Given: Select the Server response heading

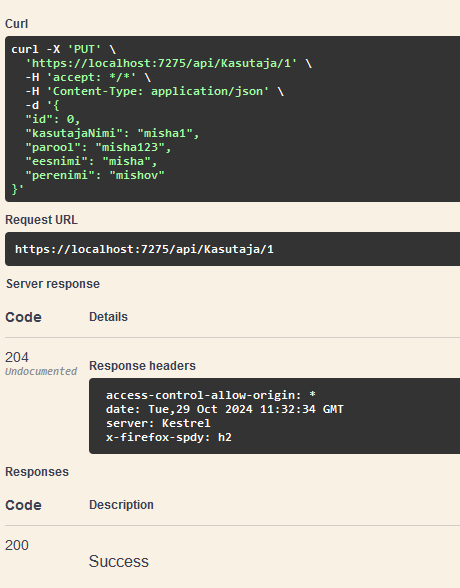Looking at the screenshot, I should [x=53, y=284].
